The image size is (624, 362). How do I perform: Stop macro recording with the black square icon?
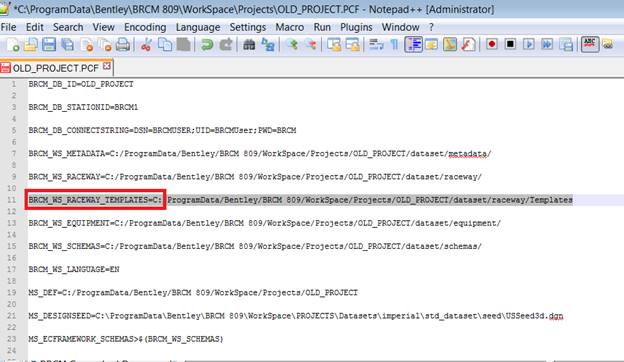tap(510, 44)
